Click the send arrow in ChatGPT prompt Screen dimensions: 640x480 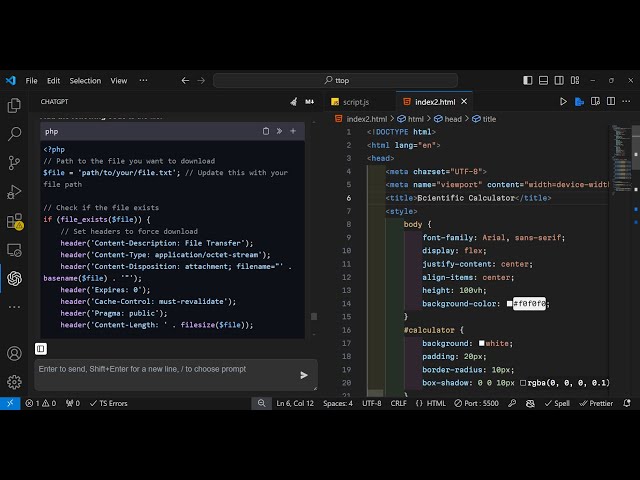tap(304, 375)
